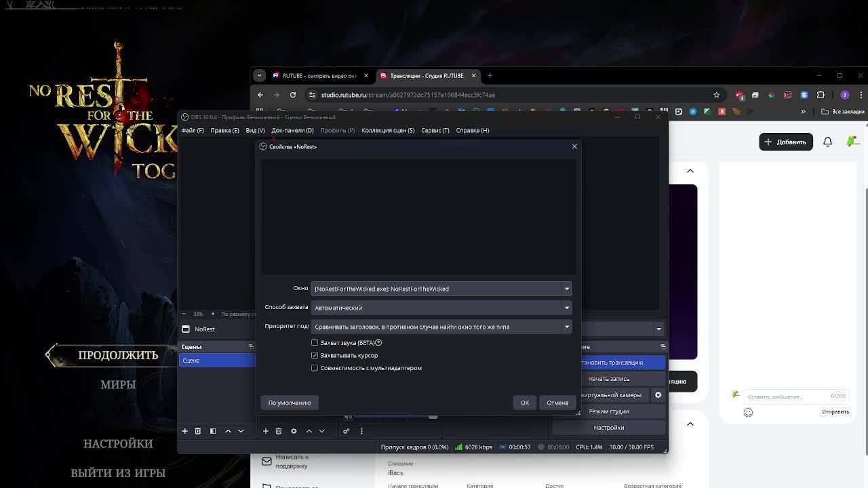Screen dimensions: 868x488
Task: Open the Док-панели (D) menu
Action: (292, 130)
